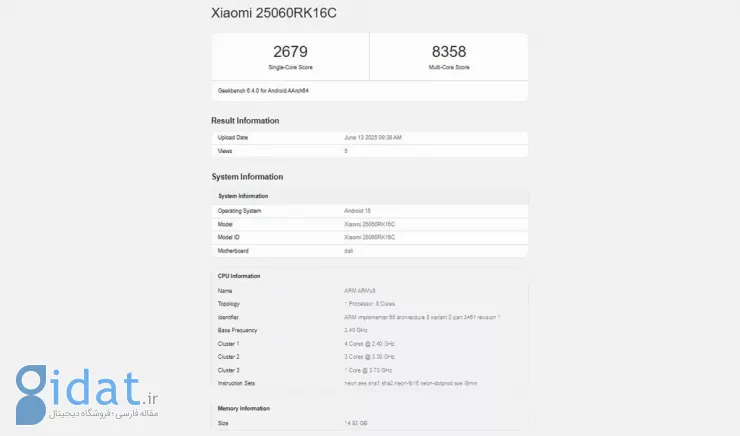The image size is (740, 436).
Task: Select the 'ARM ARMv8' CPU name value
Action: coord(360,291)
